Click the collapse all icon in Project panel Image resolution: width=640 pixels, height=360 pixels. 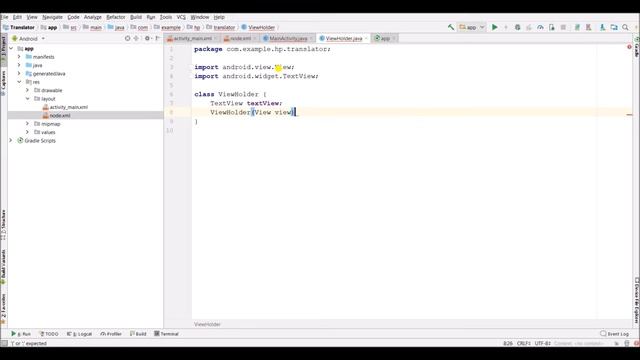coord(136,38)
